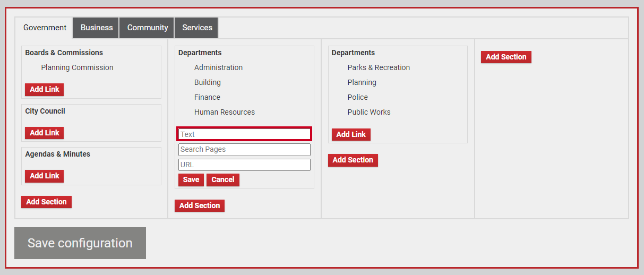The image size is (644, 275).
Task: Select the Police link
Action: click(x=358, y=97)
